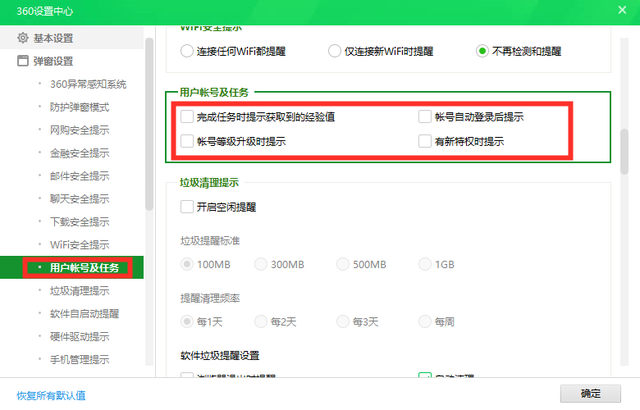The image size is (640, 410).
Task: Enable 完成任务时提示获取到的经验值 checkbox
Action: coord(187,117)
